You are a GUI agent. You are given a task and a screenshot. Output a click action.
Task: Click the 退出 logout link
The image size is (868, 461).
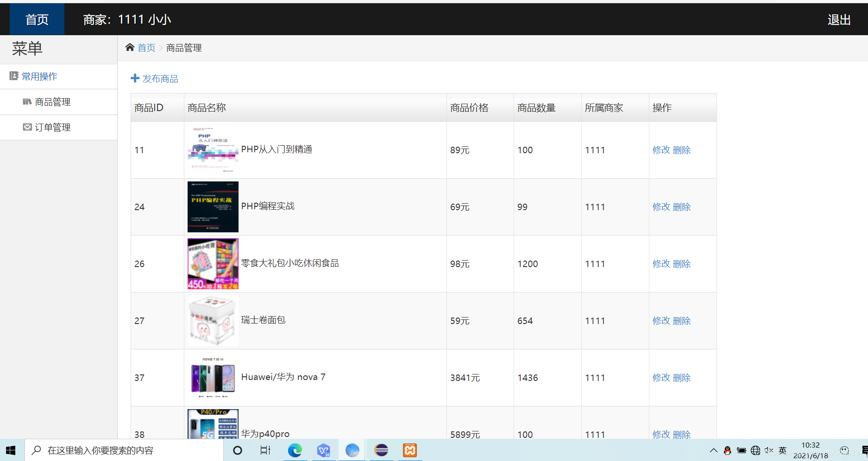pos(839,20)
